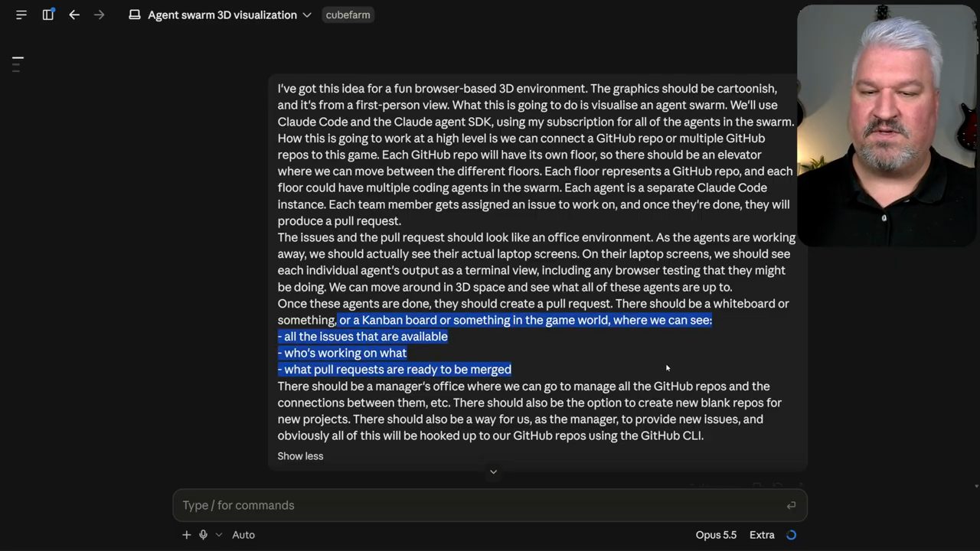Open the Auto mode selector
Viewport: 980px width, 551px height.
click(x=243, y=535)
